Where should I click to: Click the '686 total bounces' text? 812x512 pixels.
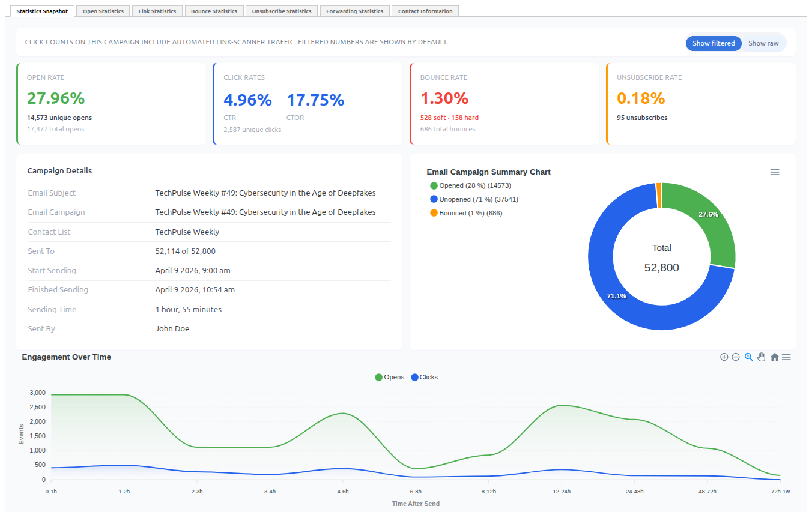[447, 129]
